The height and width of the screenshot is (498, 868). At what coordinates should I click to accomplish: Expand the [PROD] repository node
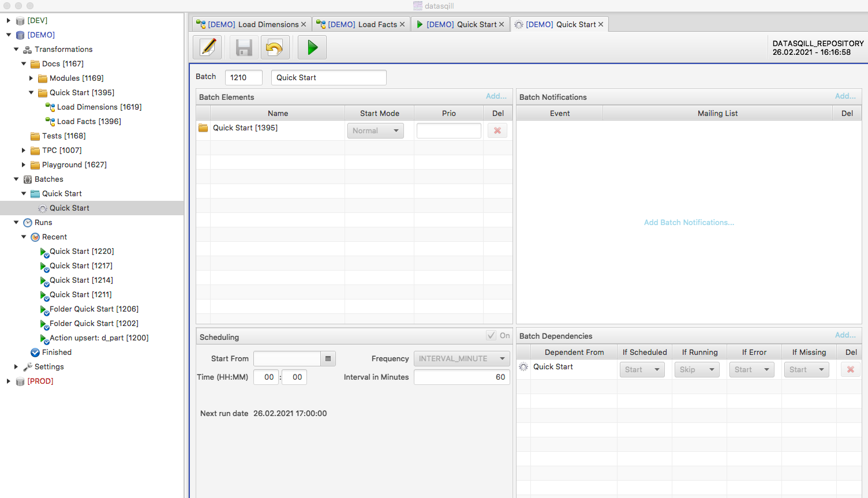click(x=9, y=381)
